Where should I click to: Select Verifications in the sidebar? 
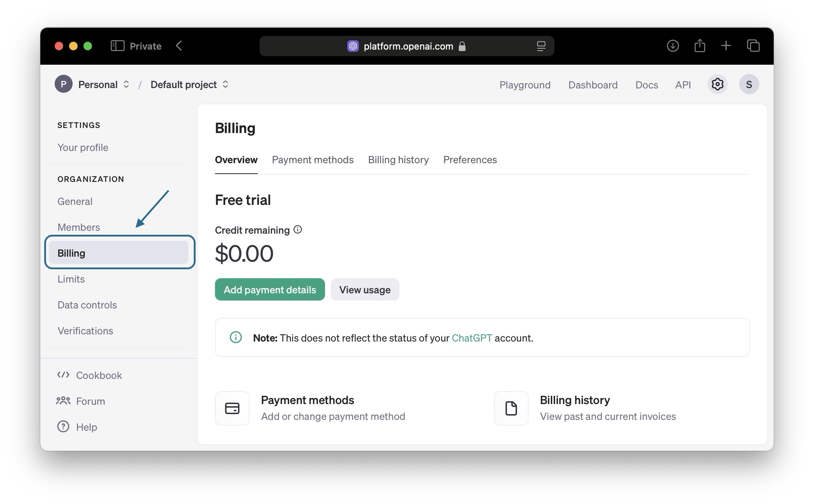[85, 331]
